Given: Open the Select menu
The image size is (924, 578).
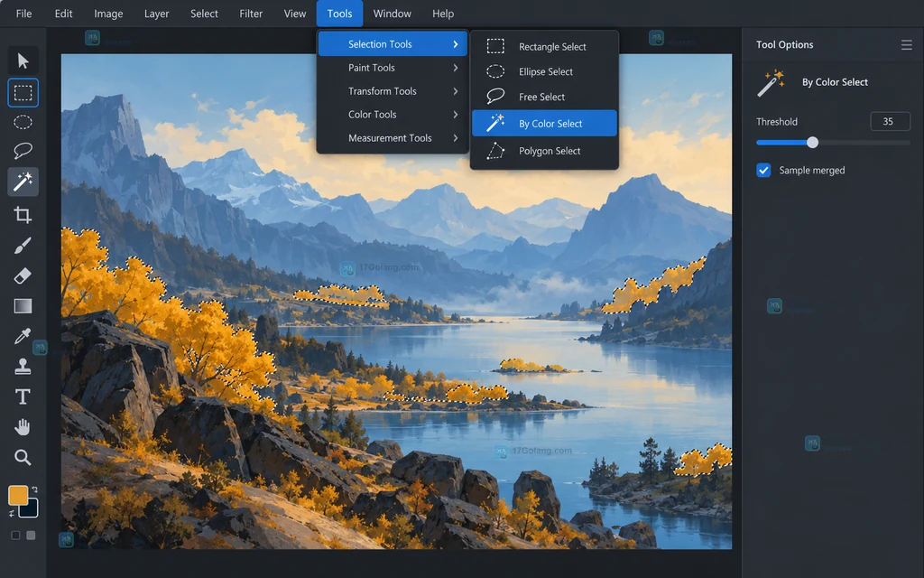Looking at the screenshot, I should (x=204, y=14).
